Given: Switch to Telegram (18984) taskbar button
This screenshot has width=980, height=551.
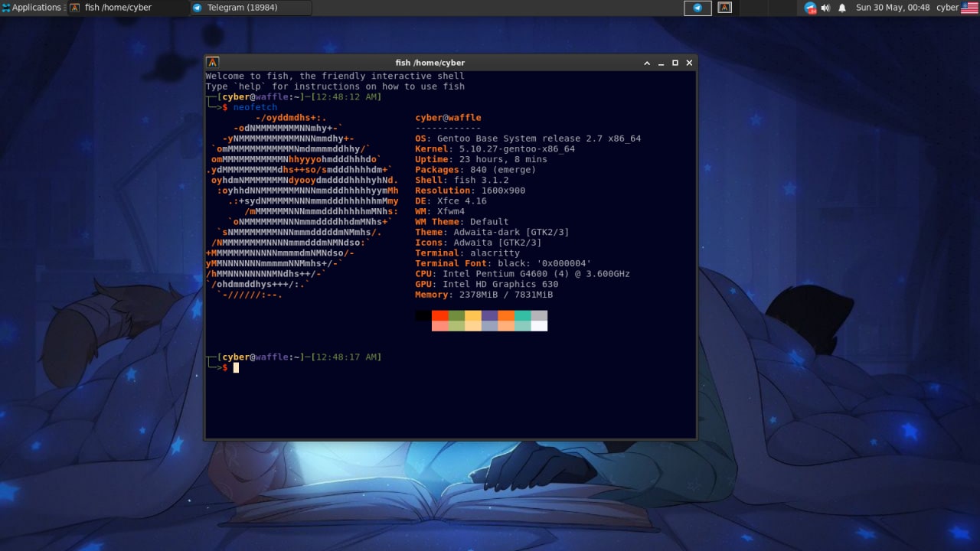Looking at the screenshot, I should click(x=250, y=8).
